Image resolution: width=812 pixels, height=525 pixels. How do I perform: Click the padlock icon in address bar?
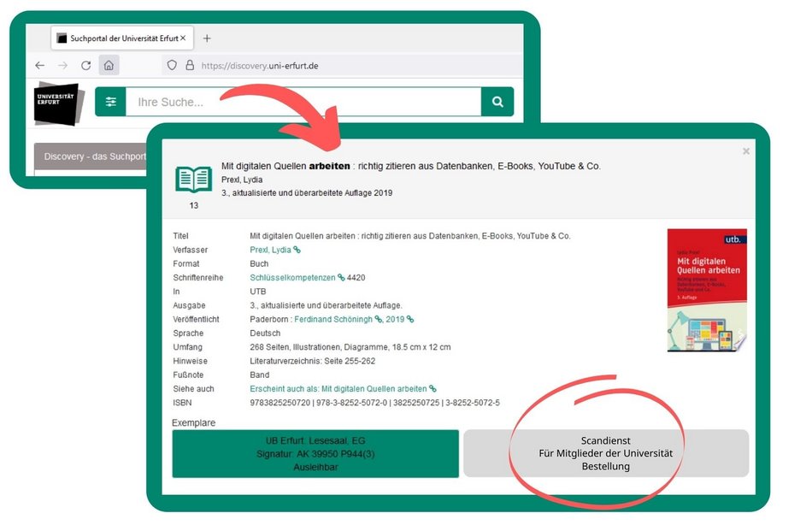point(189,65)
